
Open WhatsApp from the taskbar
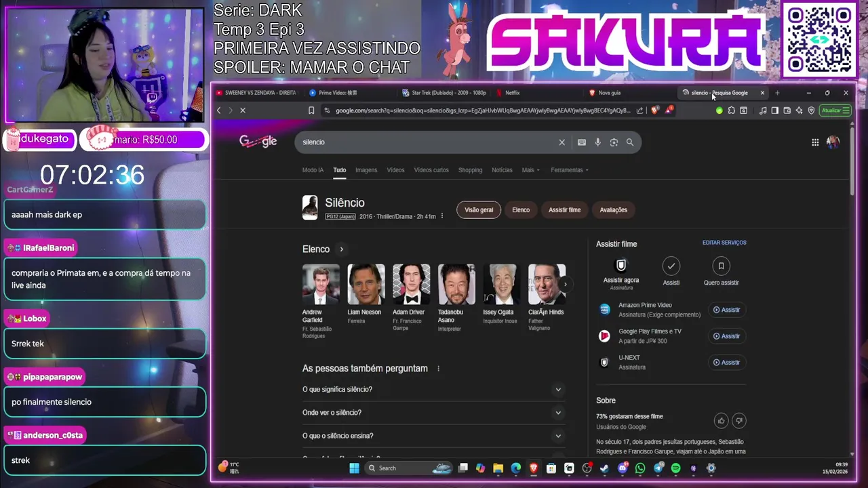pyautogui.click(x=640, y=468)
